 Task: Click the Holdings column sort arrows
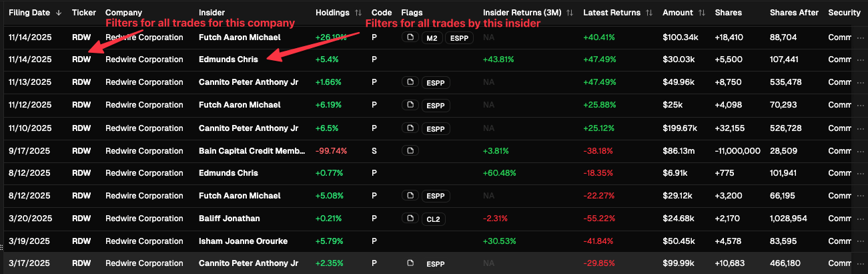tap(358, 13)
